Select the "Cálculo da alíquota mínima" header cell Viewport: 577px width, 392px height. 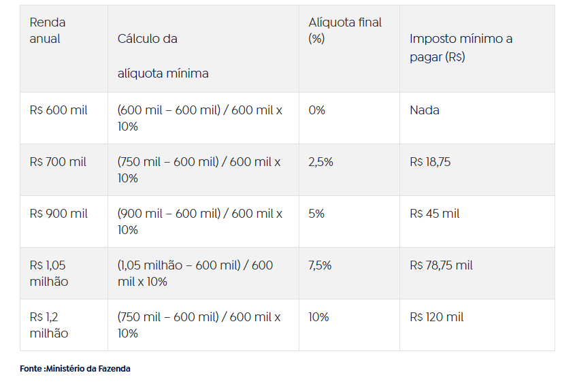pos(163,56)
